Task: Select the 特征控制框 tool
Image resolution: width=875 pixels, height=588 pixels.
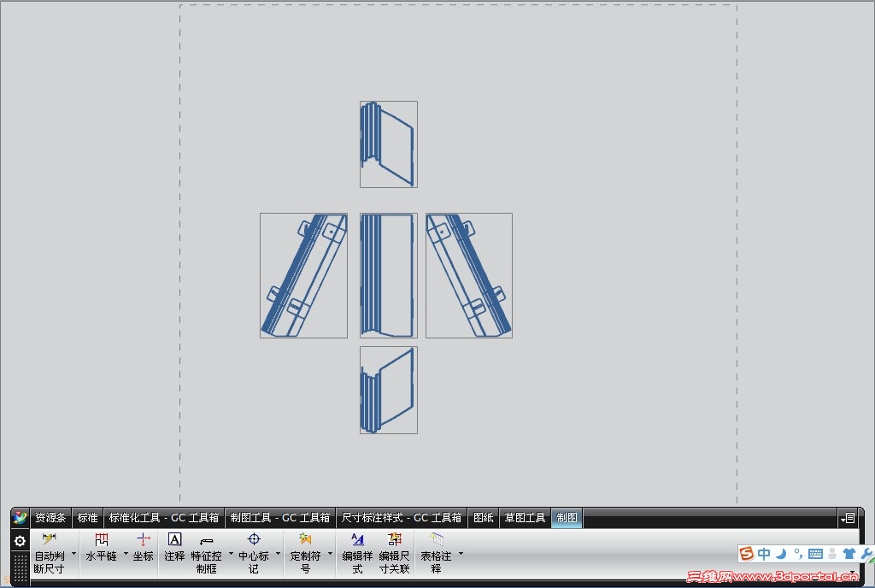Action: (207, 554)
